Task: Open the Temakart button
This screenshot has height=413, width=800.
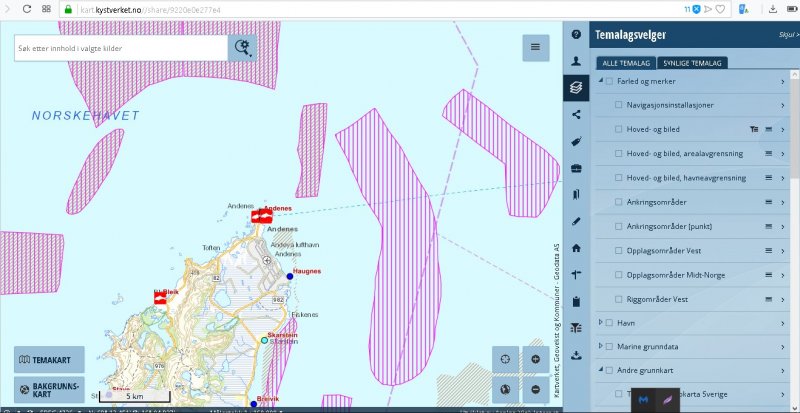Action: coord(50,360)
